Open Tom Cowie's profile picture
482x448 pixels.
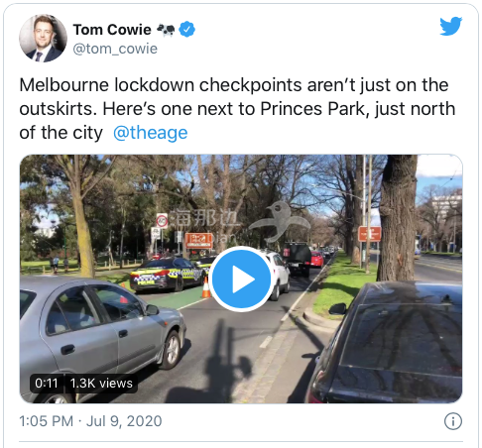[43, 38]
